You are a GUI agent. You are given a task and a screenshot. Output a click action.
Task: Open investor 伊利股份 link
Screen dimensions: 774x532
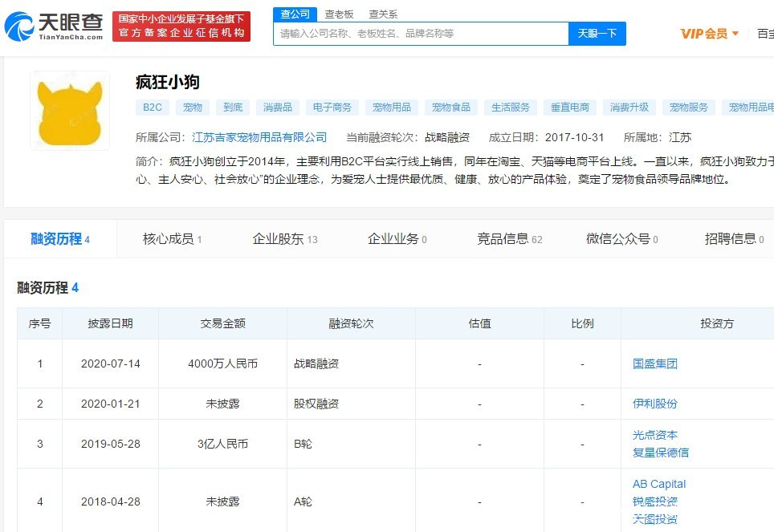655,404
